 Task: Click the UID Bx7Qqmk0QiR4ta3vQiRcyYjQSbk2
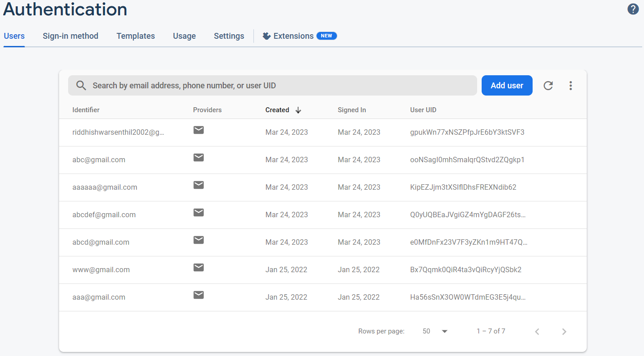466,270
